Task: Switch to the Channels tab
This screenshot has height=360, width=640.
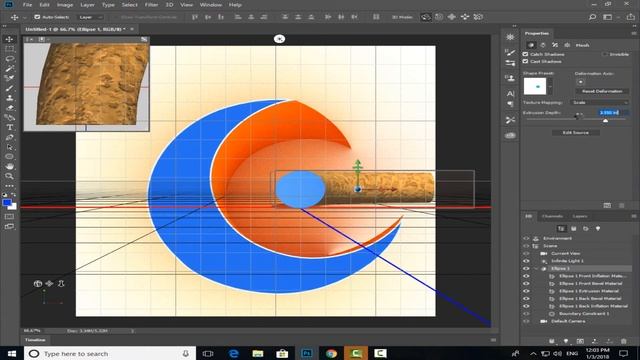Action: tap(552, 216)
